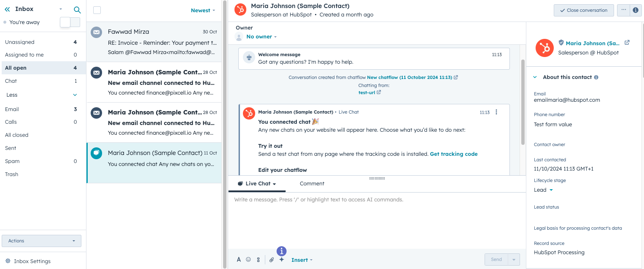Select all conversations with the header checkbox
This screenshot has width=644, height=269.
coord(97,10)
